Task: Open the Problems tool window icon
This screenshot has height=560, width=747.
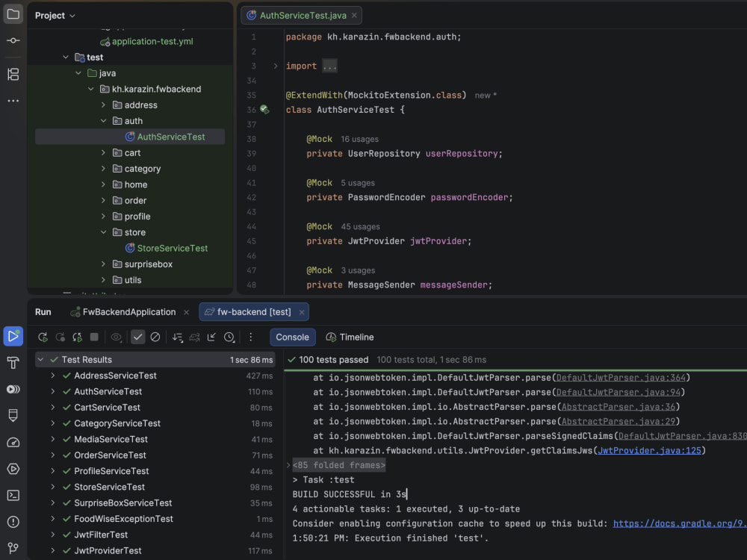Action: tap(13, 522)
